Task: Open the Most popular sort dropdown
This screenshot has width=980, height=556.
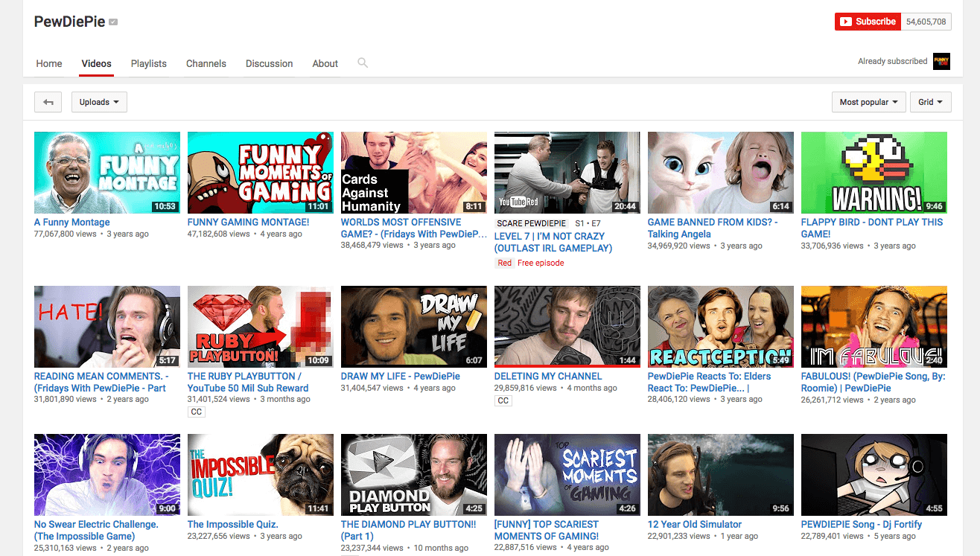Action: (x=868, y=102)
